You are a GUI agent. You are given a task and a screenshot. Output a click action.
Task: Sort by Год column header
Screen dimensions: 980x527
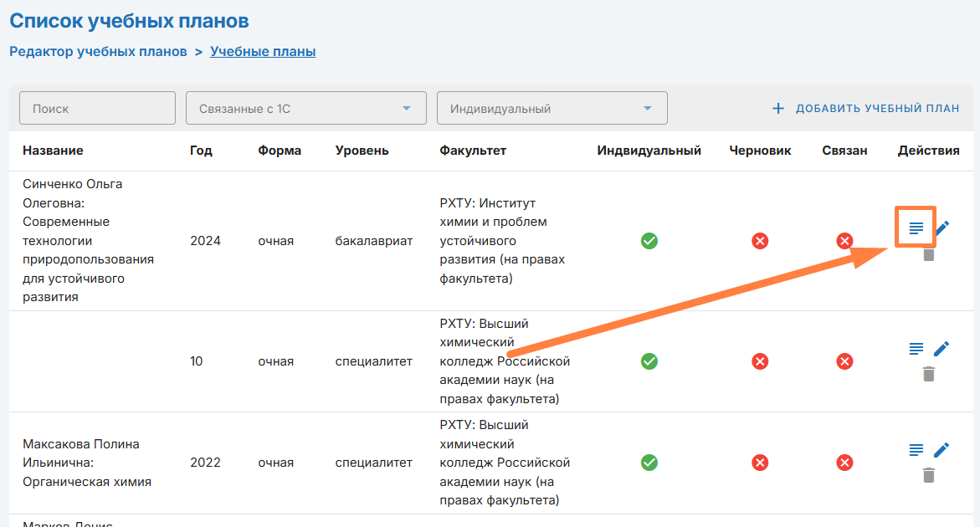(x=201, y=151)
